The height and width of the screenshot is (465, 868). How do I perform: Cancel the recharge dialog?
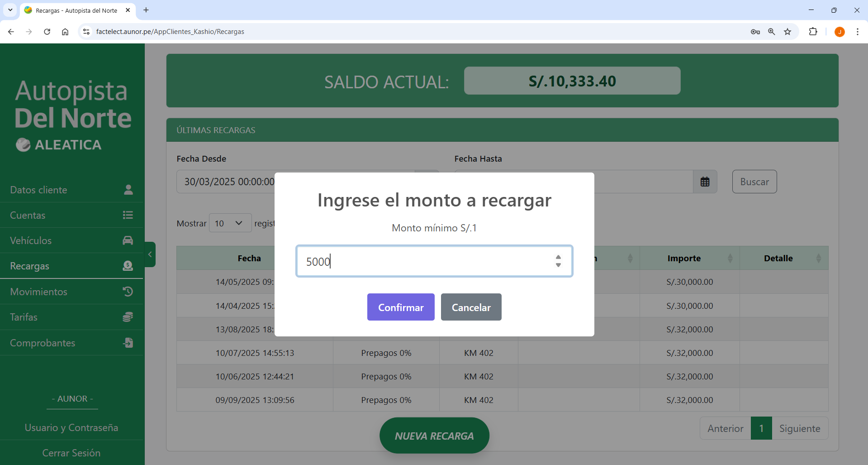[471, 307]
